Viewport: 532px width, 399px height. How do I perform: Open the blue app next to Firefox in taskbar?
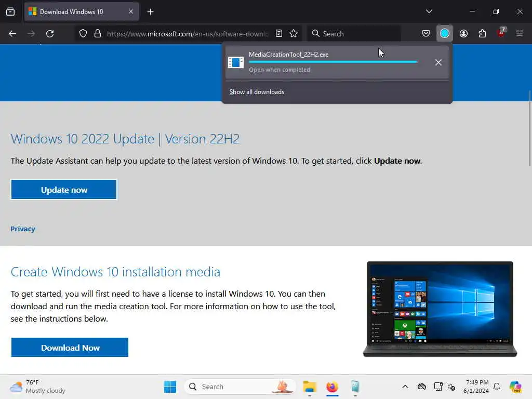click(x=355, y=387)
